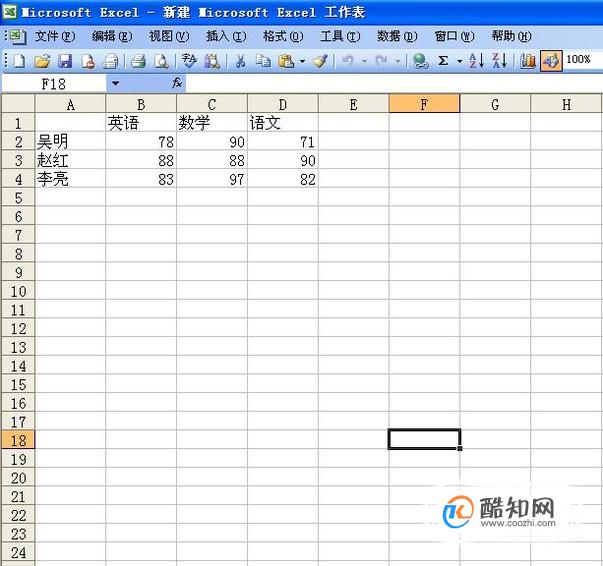Open the 格式(O) menu

tap(283, 37)
